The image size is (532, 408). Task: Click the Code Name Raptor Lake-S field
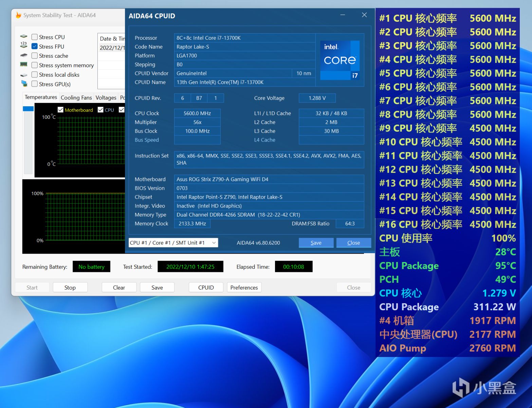245,47
